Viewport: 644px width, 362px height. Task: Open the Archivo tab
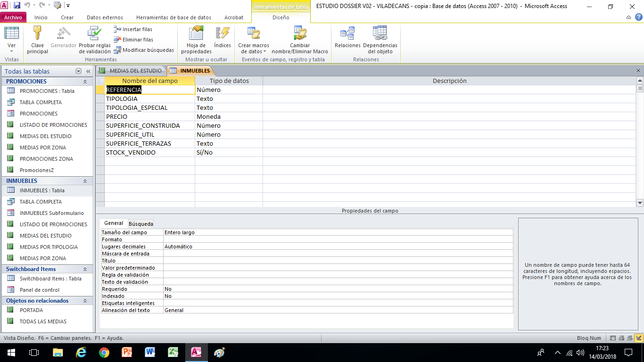coord(13,17)
